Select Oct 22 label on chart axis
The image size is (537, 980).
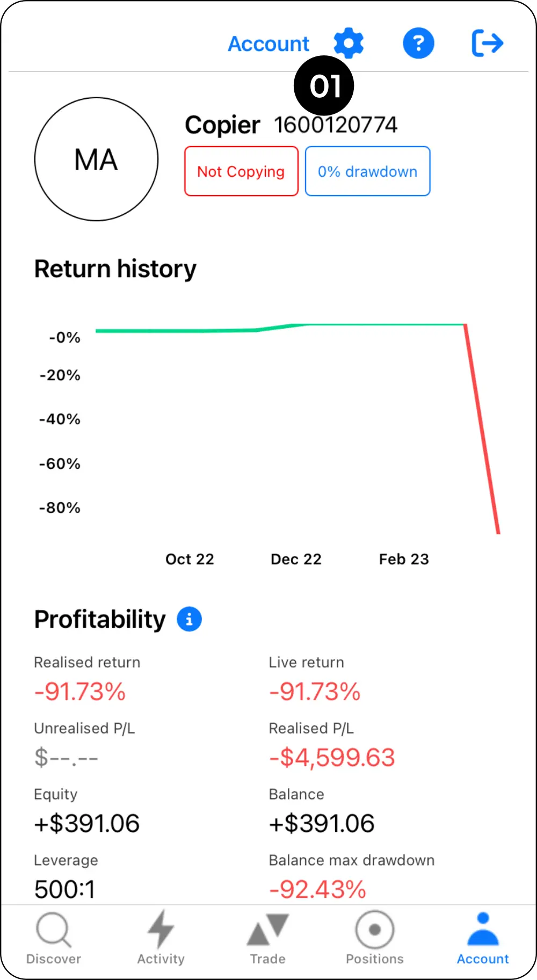point(190,559)
